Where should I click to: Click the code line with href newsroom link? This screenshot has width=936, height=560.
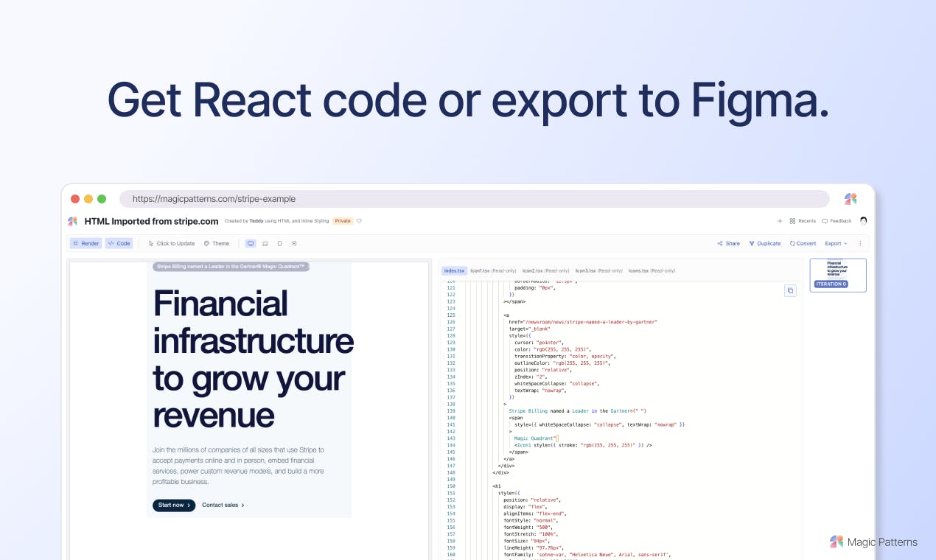(583, 322)
